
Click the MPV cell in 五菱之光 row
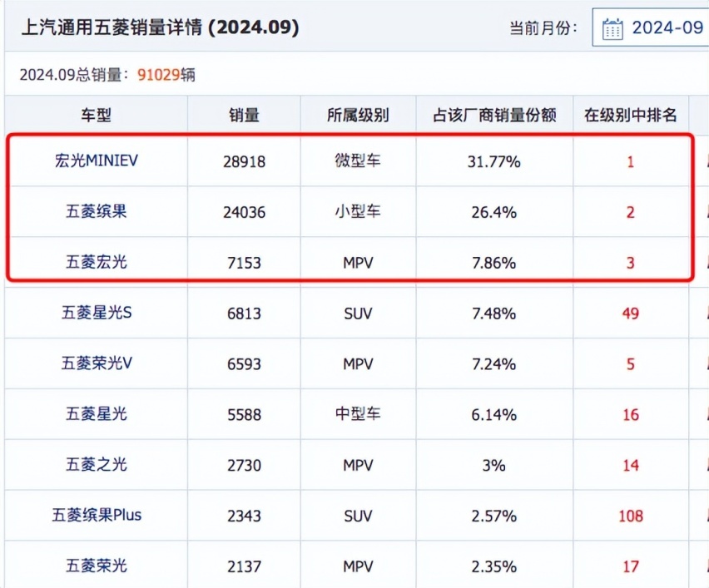pyautogui.click(x=358, y=466)
